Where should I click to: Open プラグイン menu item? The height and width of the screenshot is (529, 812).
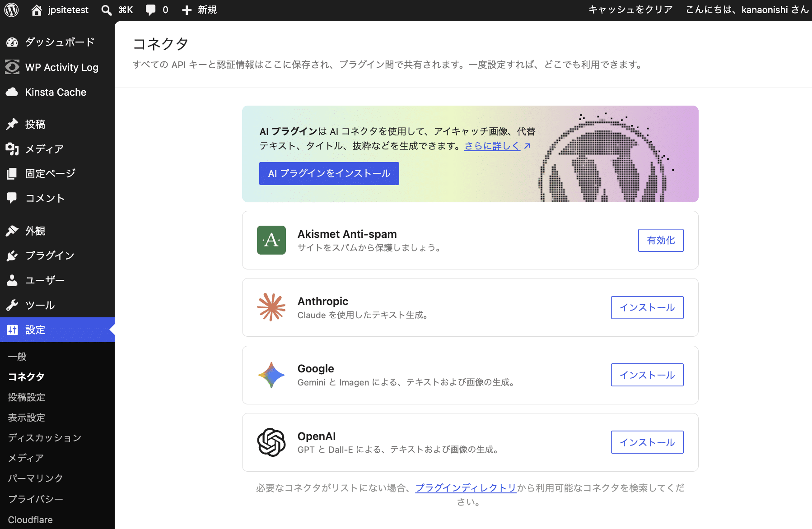point(57,255)
